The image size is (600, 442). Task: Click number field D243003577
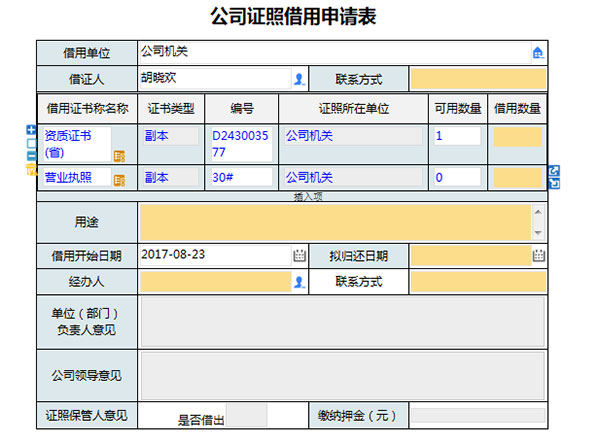(241, 144)
